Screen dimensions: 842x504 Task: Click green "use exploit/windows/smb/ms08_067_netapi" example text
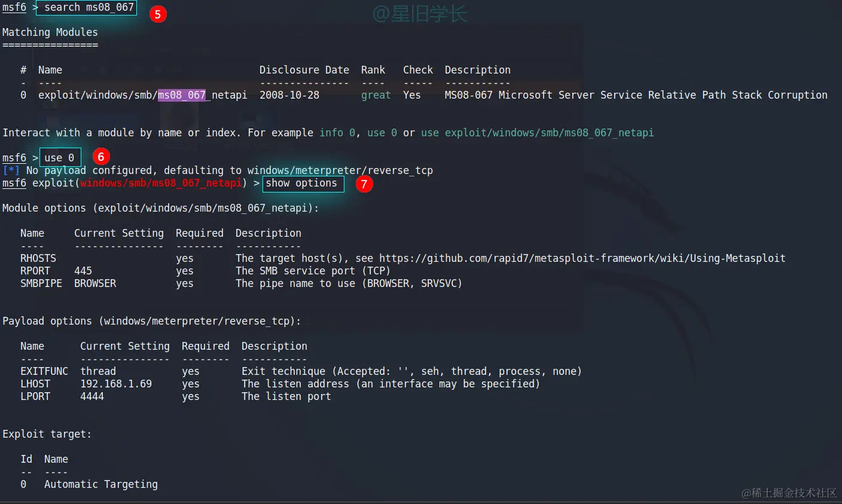pyautogui.click(x=538, y=133)
